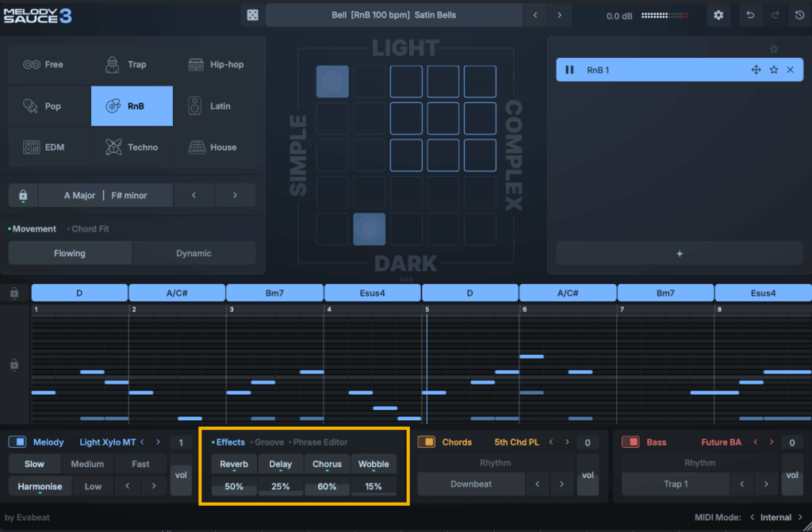
Task: Toggle the Chords track on/off
Action: [x=426, y=442]
